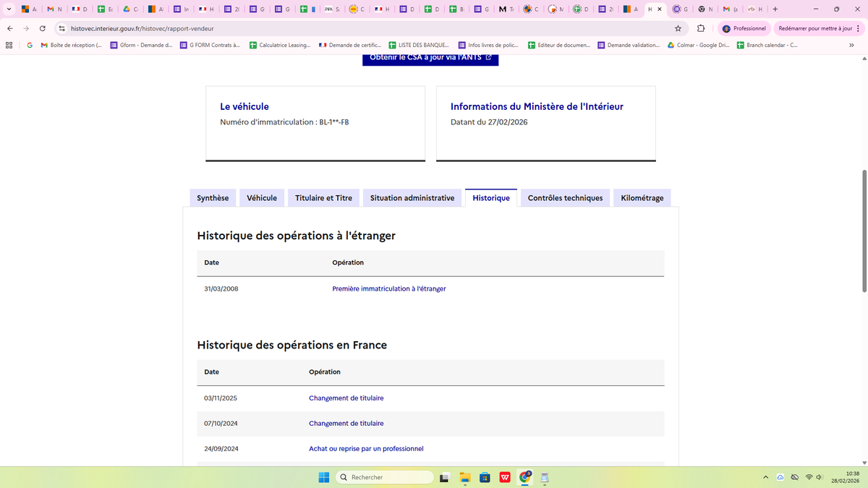Click the site information icon in address bar
The image size is (868, 488).
(x=62, y=28)
